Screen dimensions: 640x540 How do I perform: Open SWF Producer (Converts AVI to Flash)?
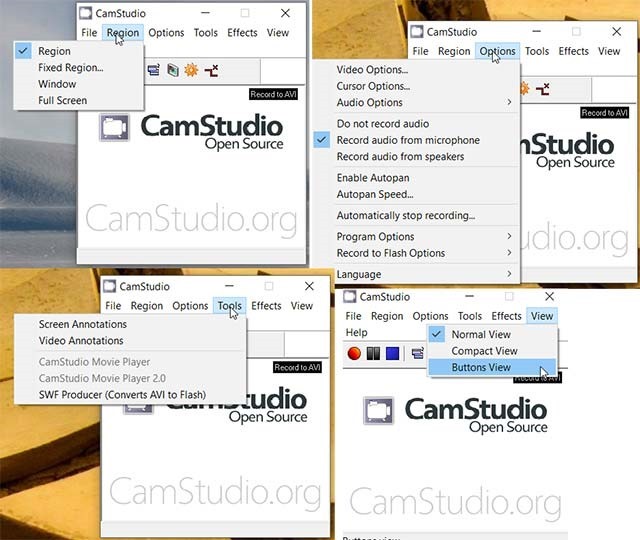click(130, 395)
